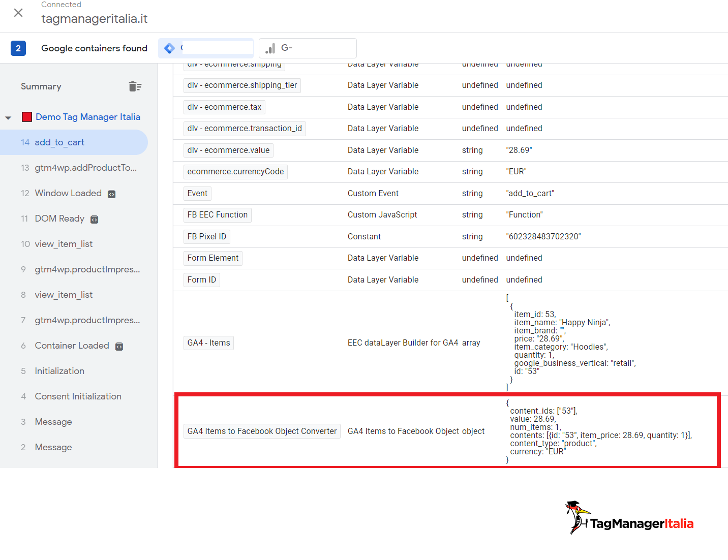Screen dimensions: 728x560
Task: Select event 14 add_to_cart
Action: coord(74,142)
